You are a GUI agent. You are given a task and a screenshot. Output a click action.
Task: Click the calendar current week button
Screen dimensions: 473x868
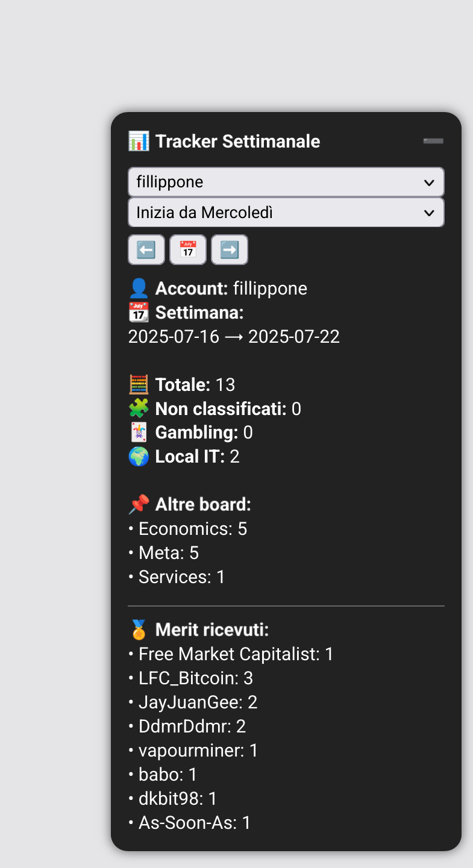pyautogui.click(x=188, y=249)
